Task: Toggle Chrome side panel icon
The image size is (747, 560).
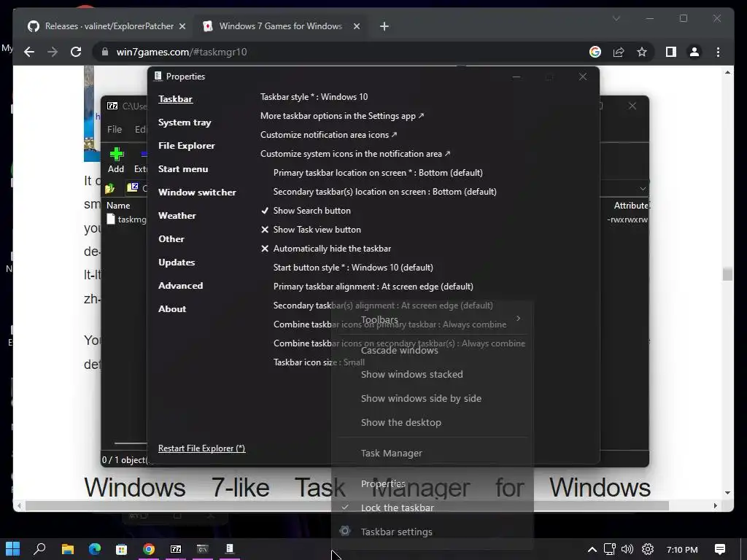Action: coord(671,52)
